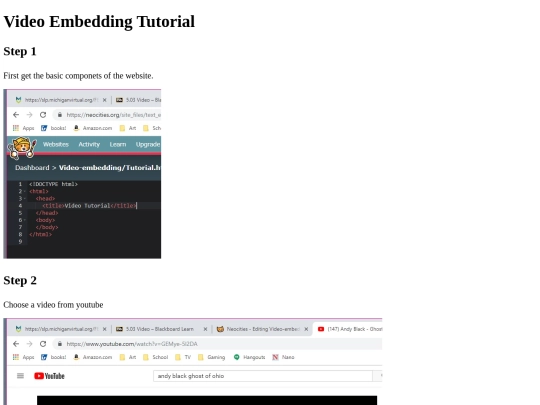The height and width of the screenshot is (405, 540).
Task: Open the Websites menu in Neocities
Action: point(56,144)
